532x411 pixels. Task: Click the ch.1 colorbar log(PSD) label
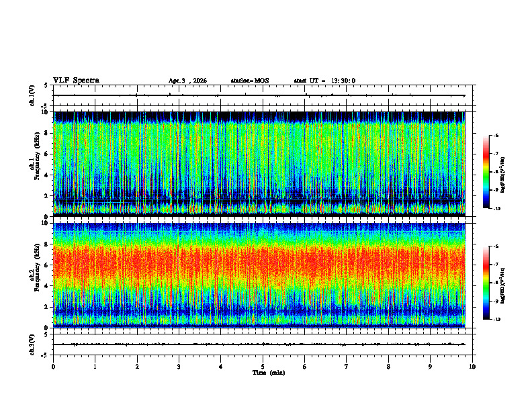coord(503,175)
